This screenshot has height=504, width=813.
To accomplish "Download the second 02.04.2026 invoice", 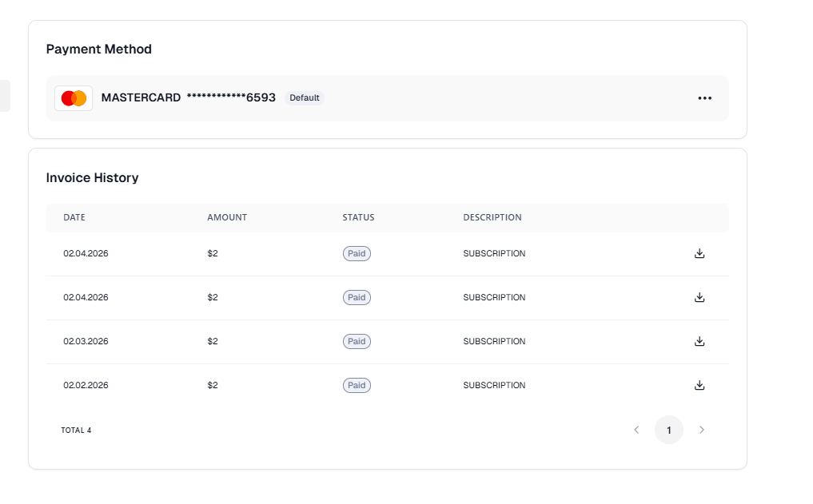I will [x=699, y=298].
